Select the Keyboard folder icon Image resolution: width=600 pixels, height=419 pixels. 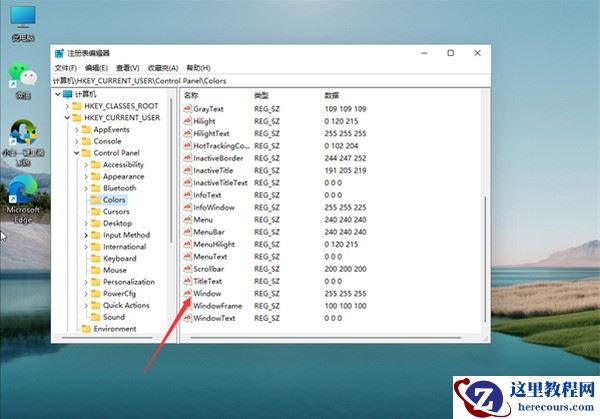pos(95,258)
